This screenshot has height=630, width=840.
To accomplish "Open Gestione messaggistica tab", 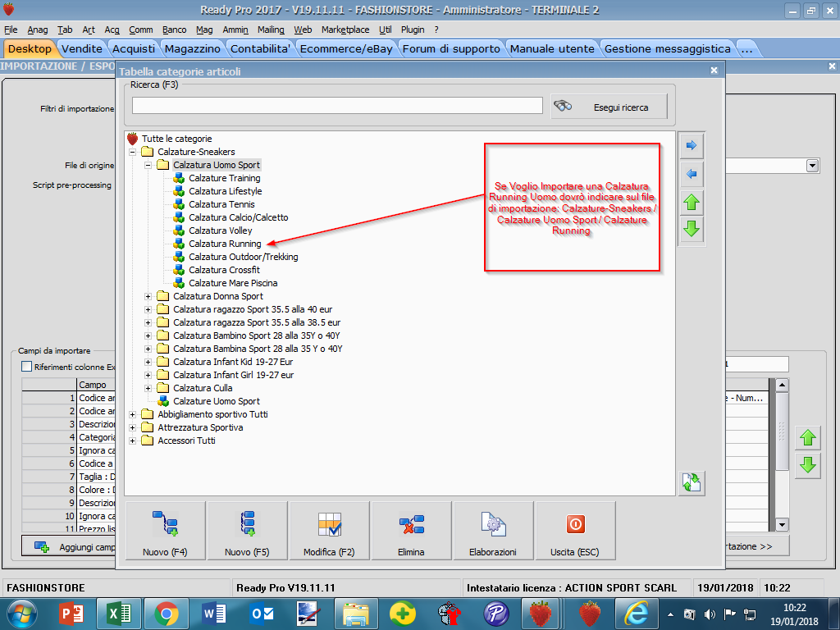I will tap(668, 48).
